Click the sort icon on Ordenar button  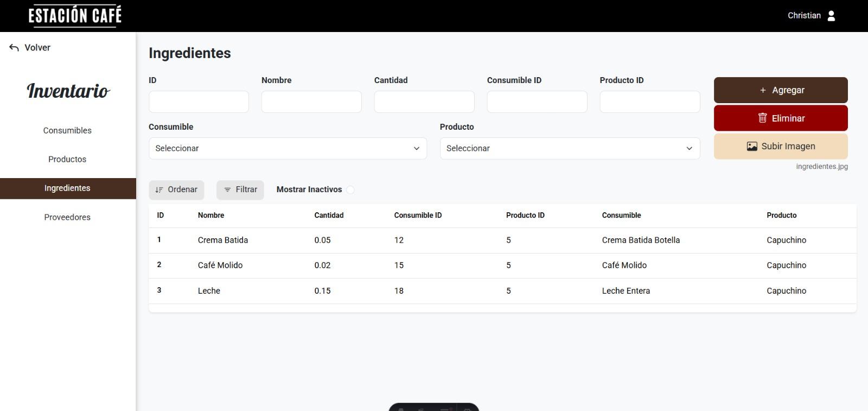tap(159, 189)
